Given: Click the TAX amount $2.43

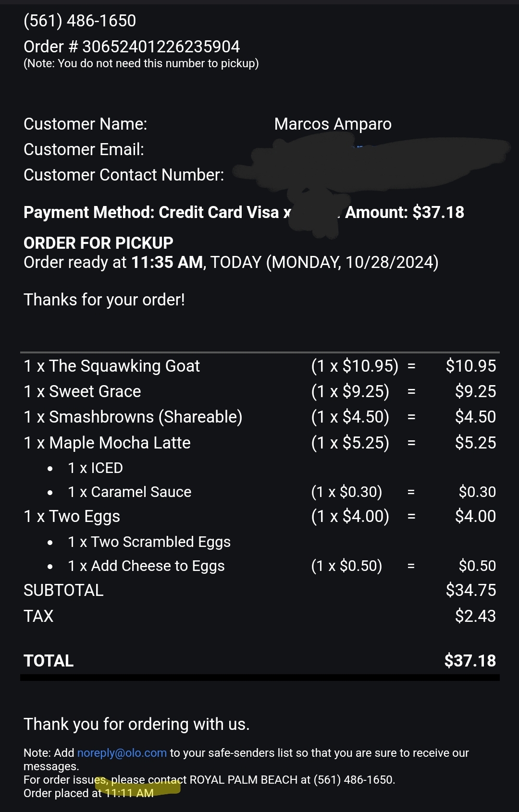Looking at the screenshot, I should tap(475, 616).
